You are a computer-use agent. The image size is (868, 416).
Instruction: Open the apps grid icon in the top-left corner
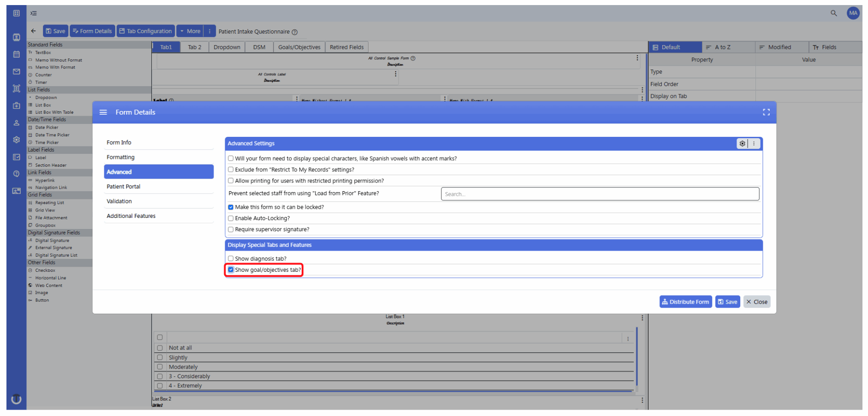pyautogui.click(x=17, y=13)
